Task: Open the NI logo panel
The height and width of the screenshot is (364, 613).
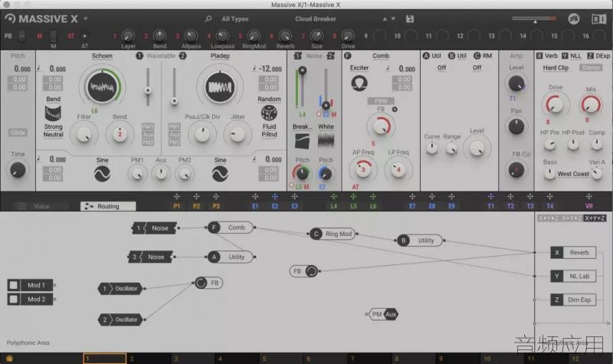Action: (598, 18)
